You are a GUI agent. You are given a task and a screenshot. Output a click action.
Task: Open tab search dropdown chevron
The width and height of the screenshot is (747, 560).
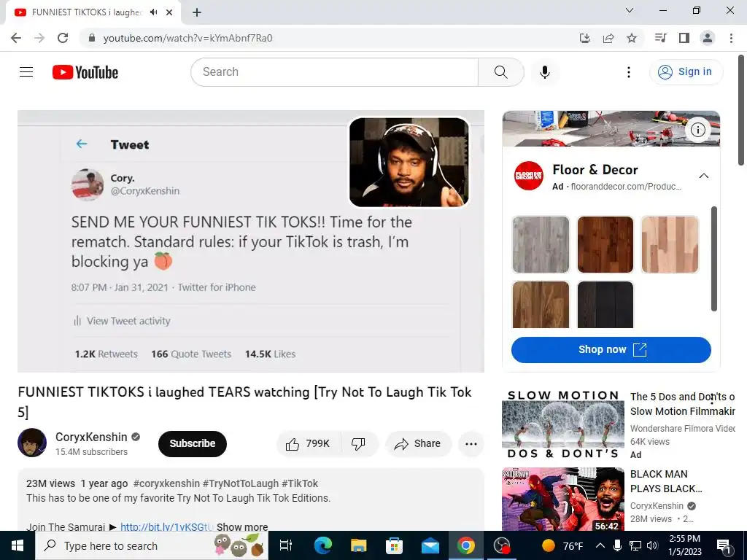(x=630, y=10)
